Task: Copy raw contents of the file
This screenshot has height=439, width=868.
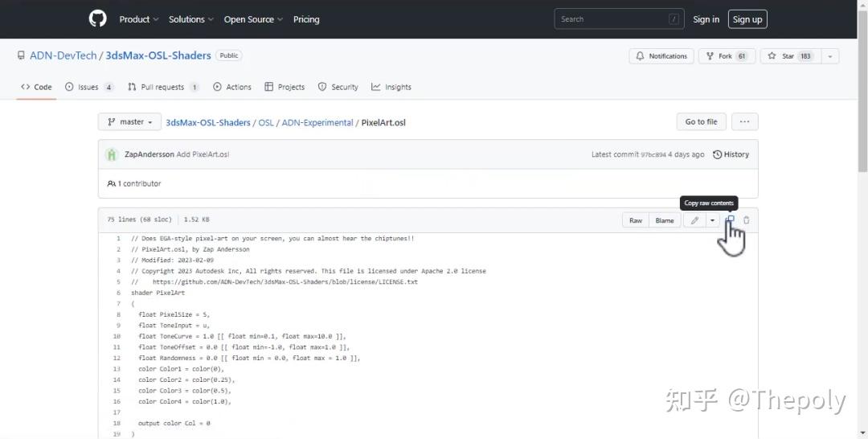Action: click(730, 220)
